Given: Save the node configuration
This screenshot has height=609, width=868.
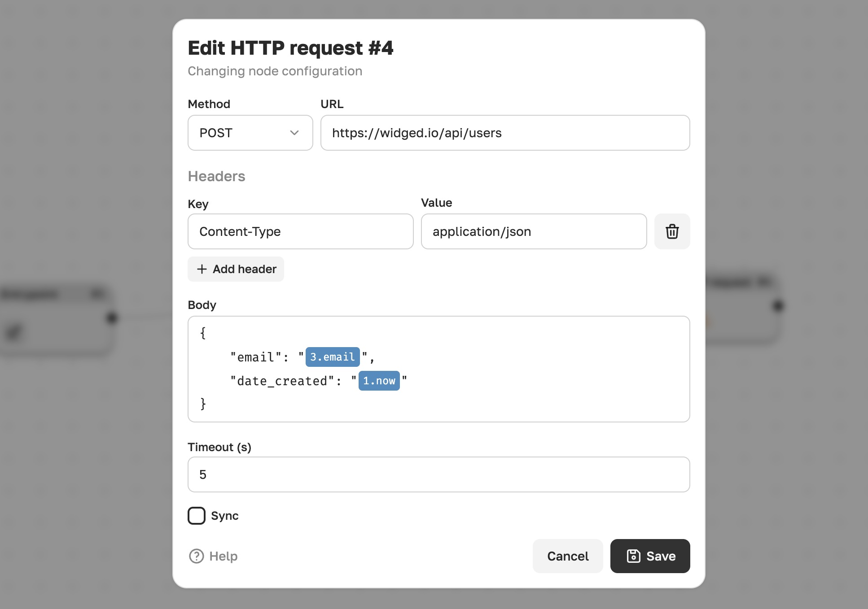Looking at the screenshot, I should (650, 556).
